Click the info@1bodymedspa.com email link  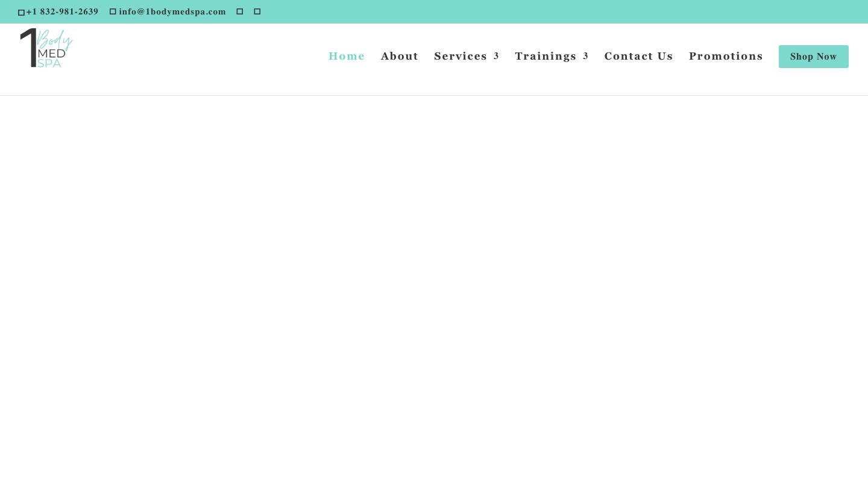click(172, 11)
